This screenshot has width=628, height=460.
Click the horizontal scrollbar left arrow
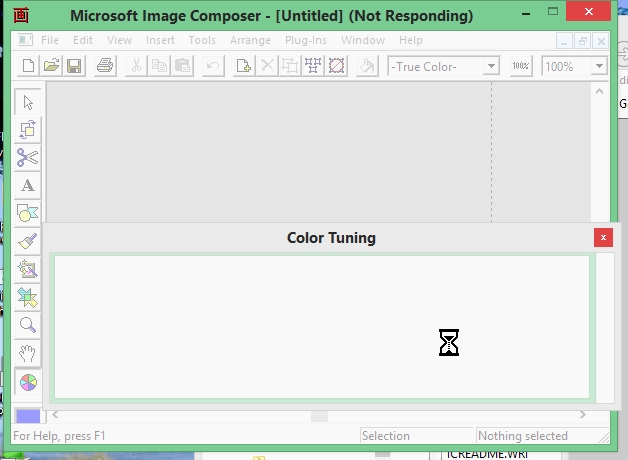click(55, 415)
